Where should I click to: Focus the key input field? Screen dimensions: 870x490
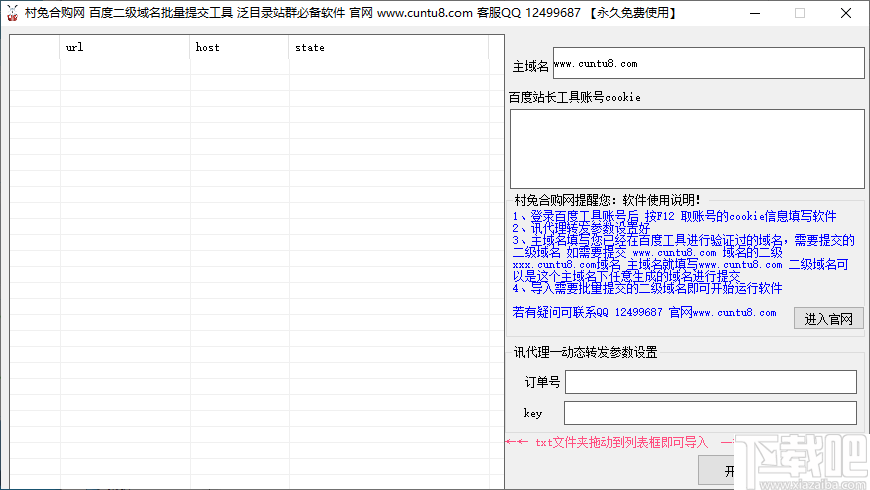tap(710, 413)
